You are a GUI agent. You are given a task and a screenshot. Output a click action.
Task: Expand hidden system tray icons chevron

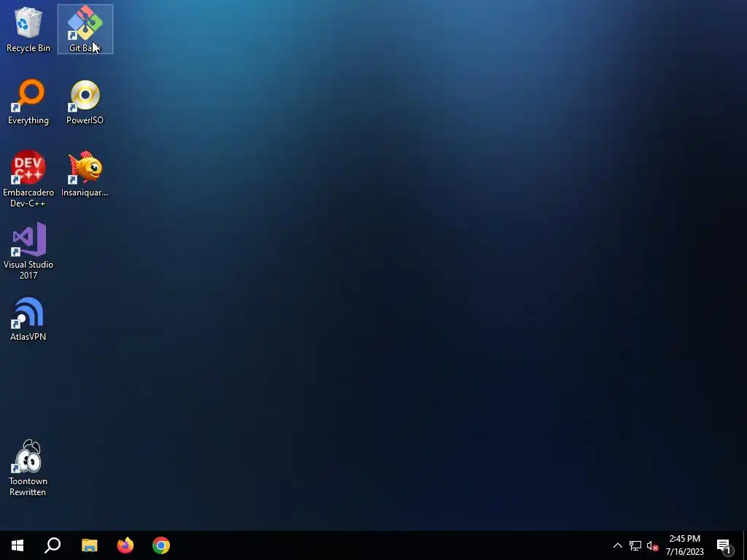617,545
